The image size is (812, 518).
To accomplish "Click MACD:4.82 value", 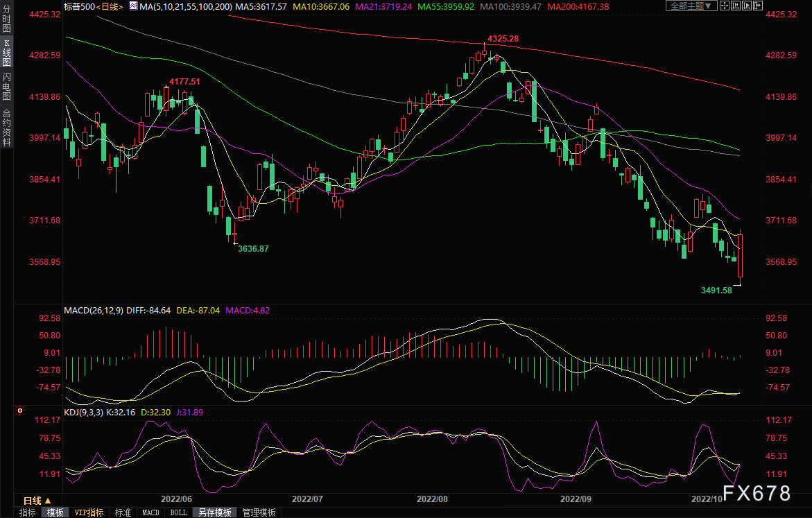I will (x=248, y=310).
